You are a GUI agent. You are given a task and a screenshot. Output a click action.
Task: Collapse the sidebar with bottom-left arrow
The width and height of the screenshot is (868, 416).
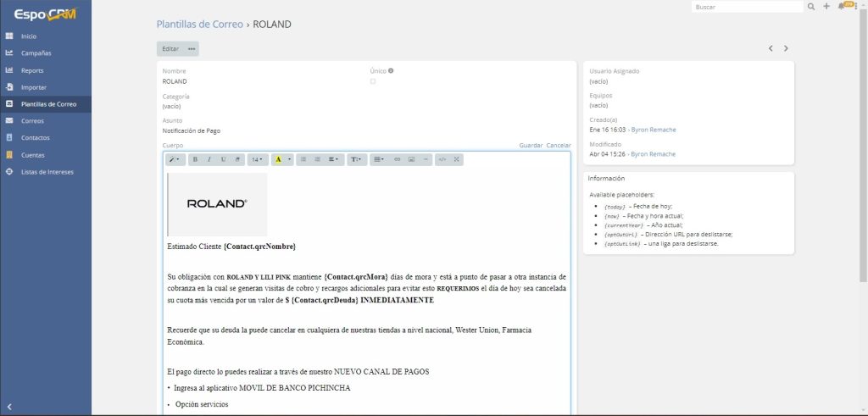[9, 407]
